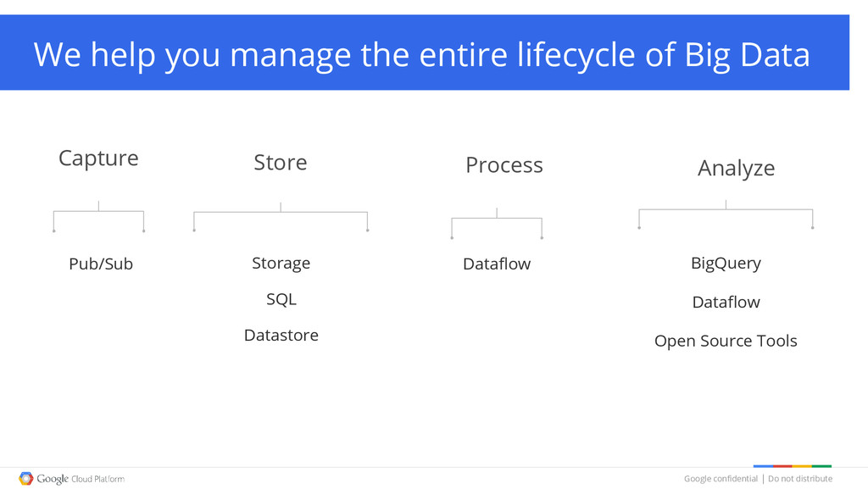Click the blue title banner text

[x=422, y=55]
